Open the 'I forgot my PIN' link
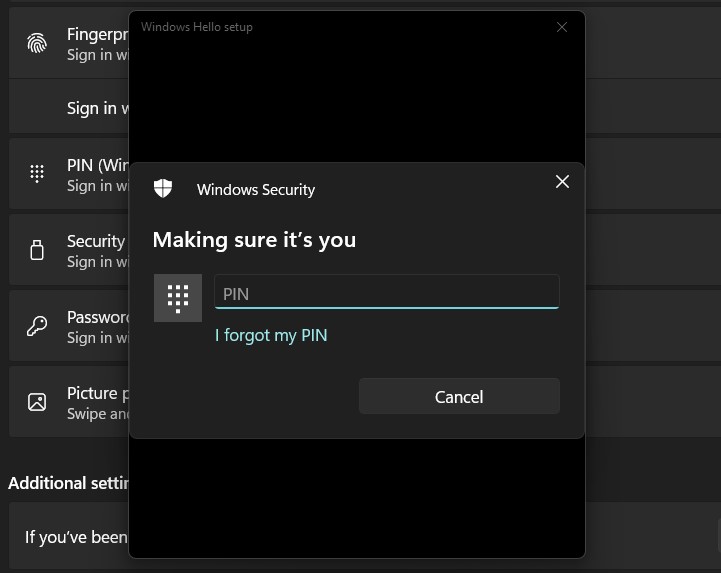This screenshot has height=573, width=721. [271, 335]
